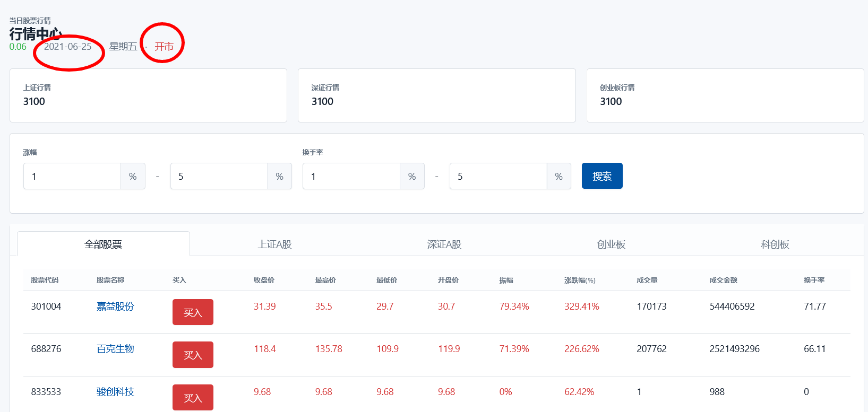Image resolution: width=868 pixels, height=412 pixels.
Task: Click the 股票代码 column header
Action: pos(45,280)
